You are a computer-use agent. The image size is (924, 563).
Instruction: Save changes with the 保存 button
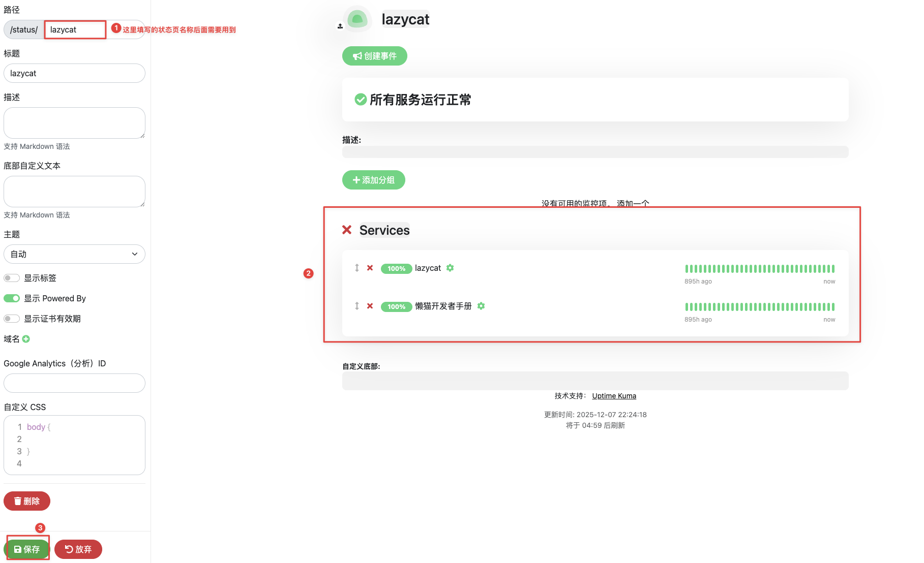pos(26,549)
